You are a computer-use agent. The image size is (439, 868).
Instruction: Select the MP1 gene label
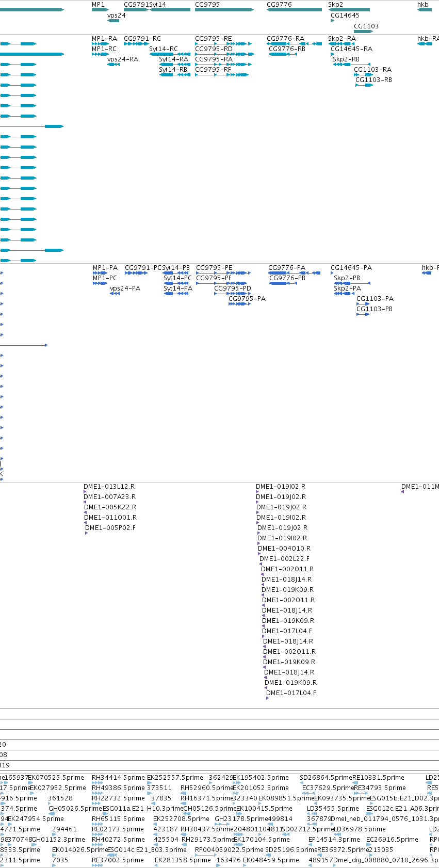pos(98,5)
